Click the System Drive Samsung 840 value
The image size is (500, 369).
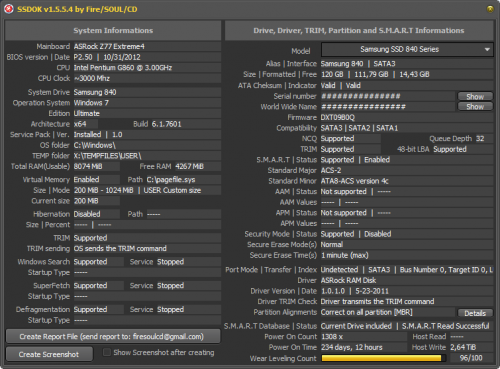(95, 92)
